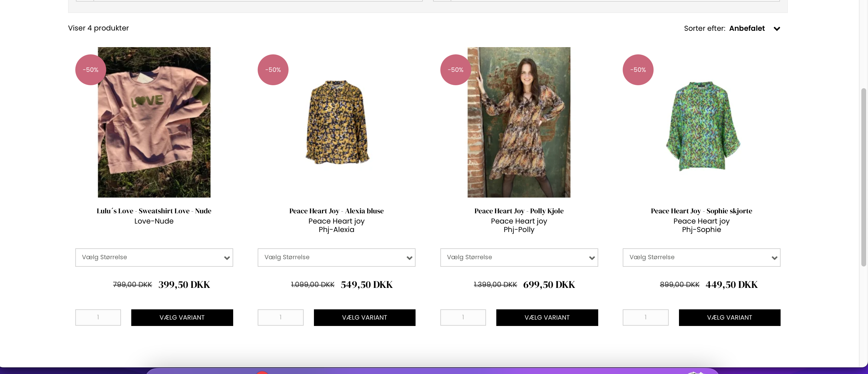Viewport: 868px width, 374px height.
Task: Expand Vælg Størrelse for the Alexia bluse
Action: point(336,257)
